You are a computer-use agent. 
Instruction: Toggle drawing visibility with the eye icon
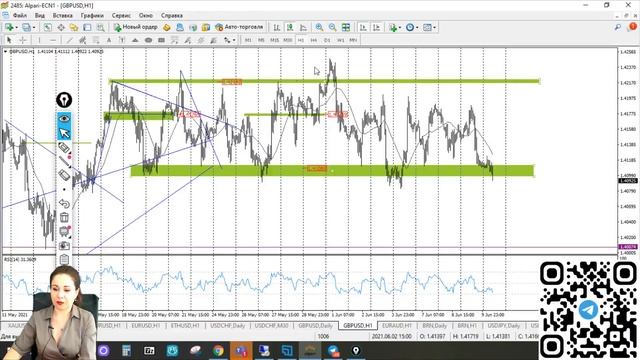point(64,118)
